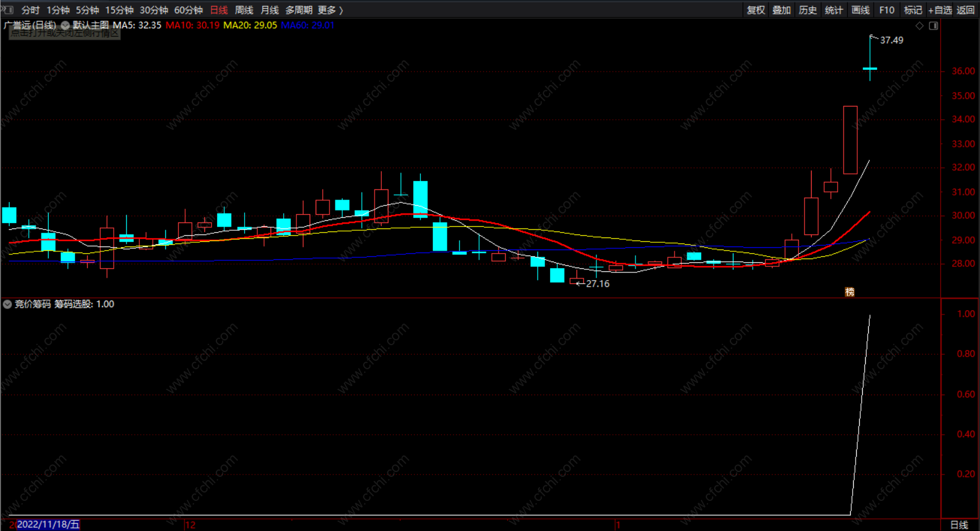Select the 5分钟 period tab
The width and height of the screenshot is (980, 531).
tap(87, 10)
